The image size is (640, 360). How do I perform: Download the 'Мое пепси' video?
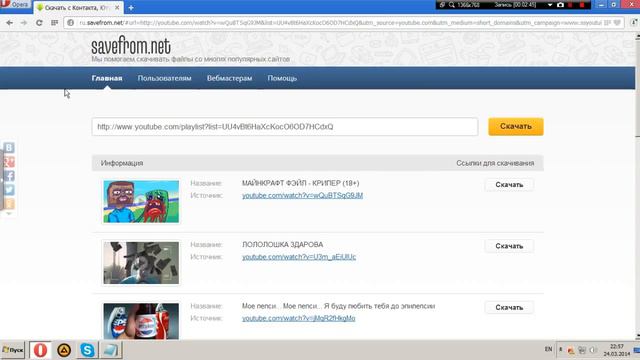(x=509, y=307)
